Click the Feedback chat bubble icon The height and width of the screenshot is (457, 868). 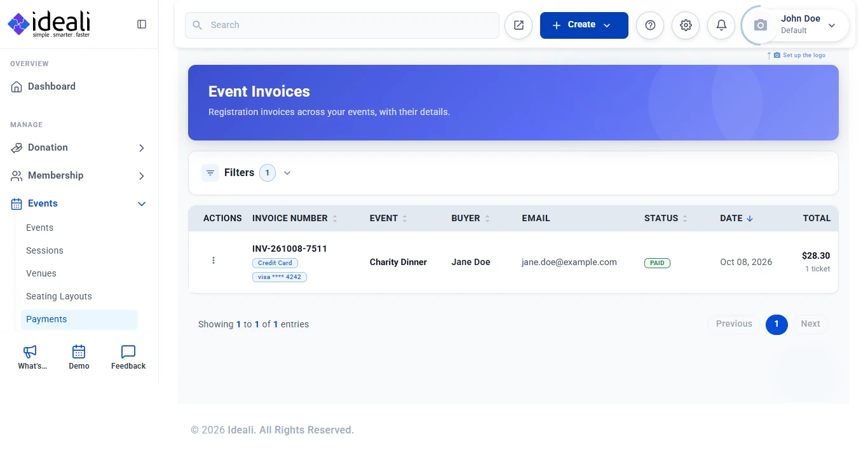(128, 351)
